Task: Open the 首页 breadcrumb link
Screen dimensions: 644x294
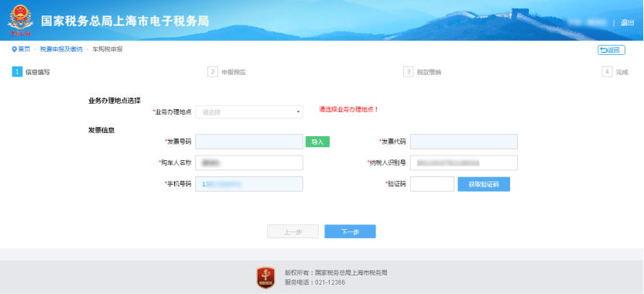Action: coord(24,50)
